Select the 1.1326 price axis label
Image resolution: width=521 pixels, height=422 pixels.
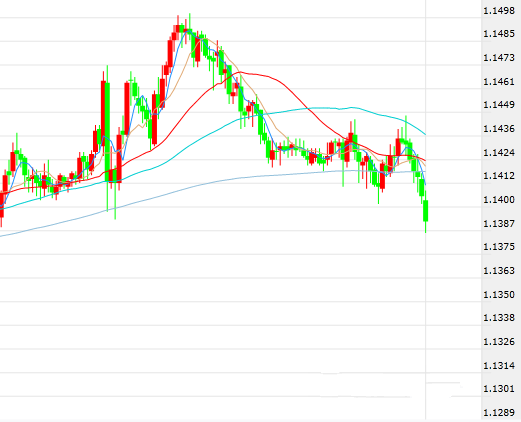pos(499,342)
